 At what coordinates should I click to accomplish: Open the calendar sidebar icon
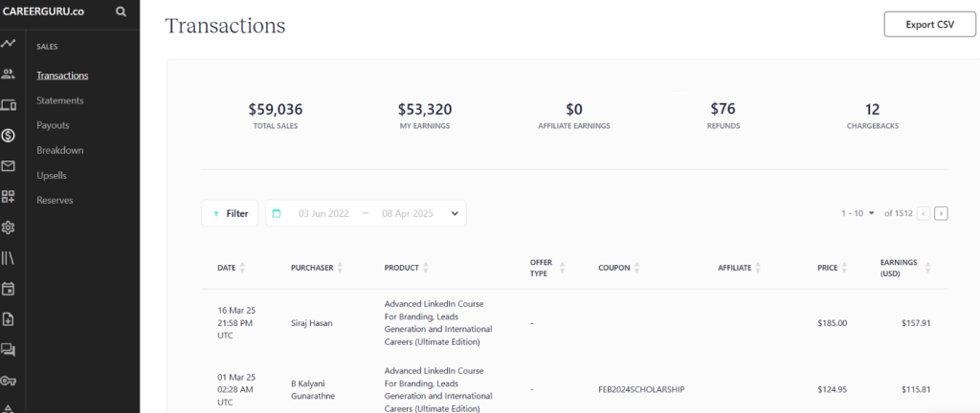(9, 288)
